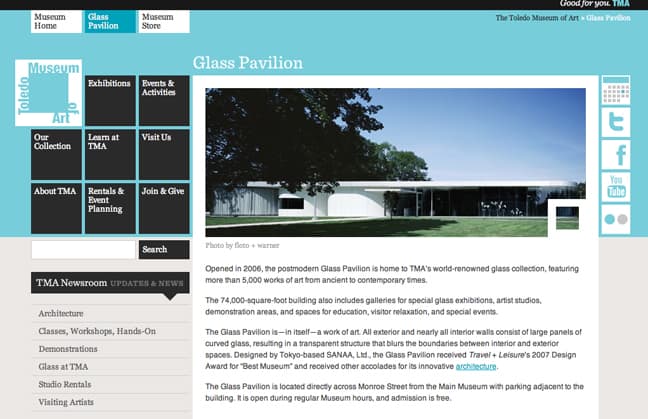Follow the inline architecture hyperlink
Image resolution: width=648 pixels, height=419 pixels.
click(476, 367)
